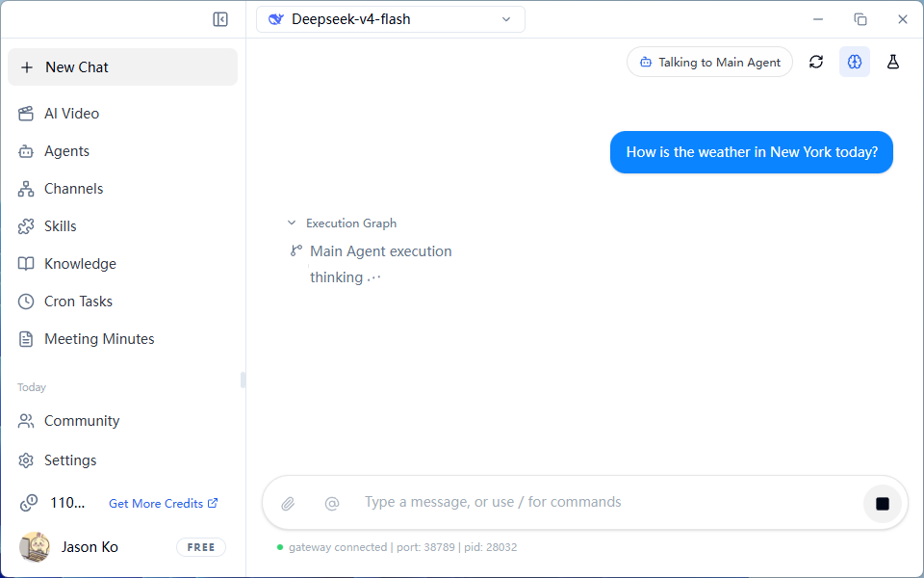Collapse the Execution Graph section
This screenshot has width=924, height=578.
(x=291, y=223)
